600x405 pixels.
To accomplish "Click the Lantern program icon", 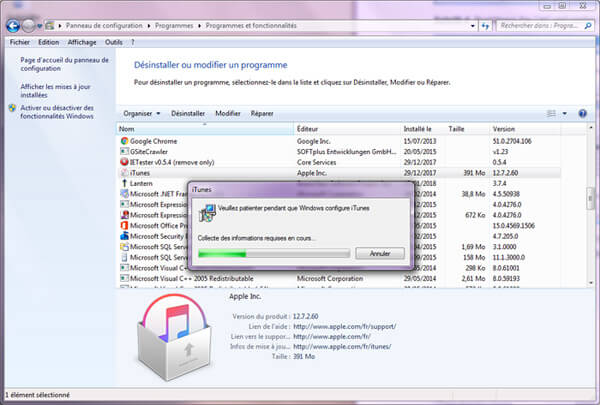I will click(124, 183).
